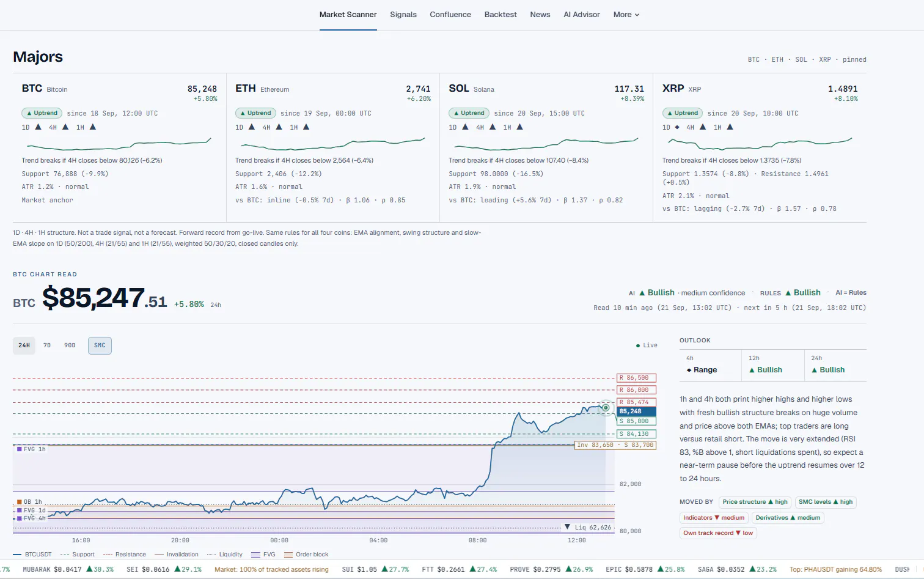924x579 pixels.
Task: Click the OB 1h order block marker
Action: 30,502
